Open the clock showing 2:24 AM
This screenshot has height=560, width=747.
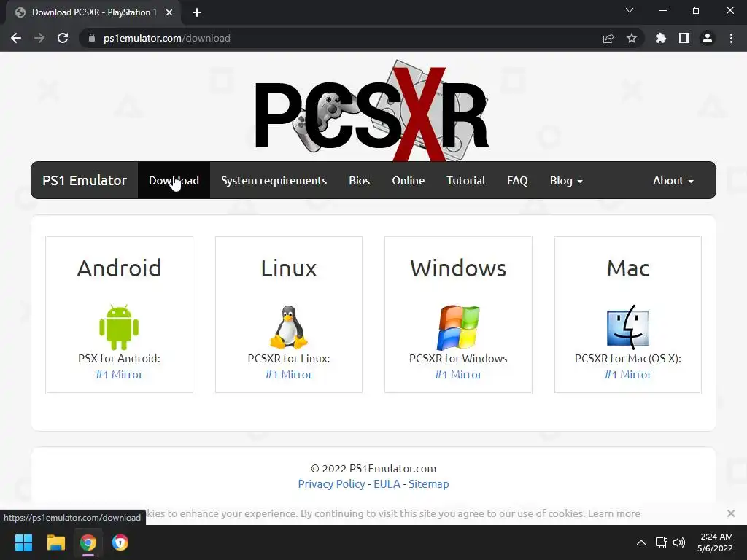[x=715, y=542]
